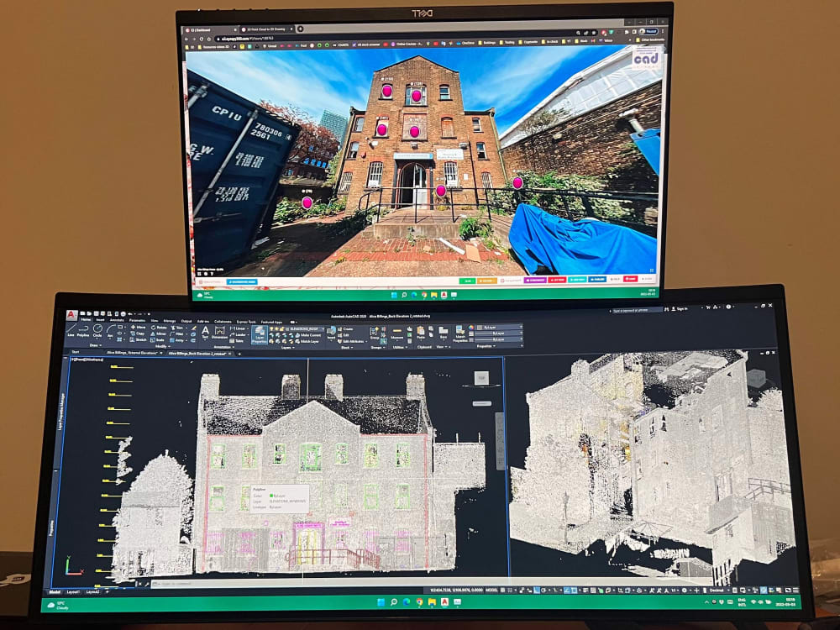Toggle polar tracking in status bar
The height and width of the screenshot is (630, 840).
(543, 590)
